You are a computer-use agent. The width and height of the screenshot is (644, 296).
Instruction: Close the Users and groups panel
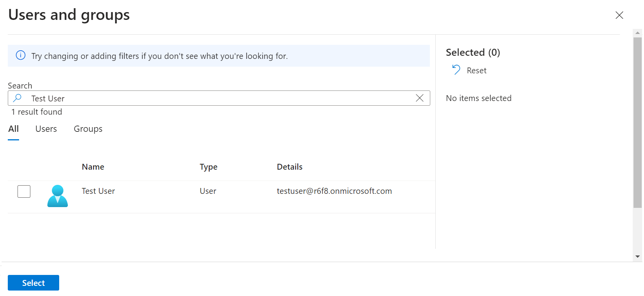619,15
